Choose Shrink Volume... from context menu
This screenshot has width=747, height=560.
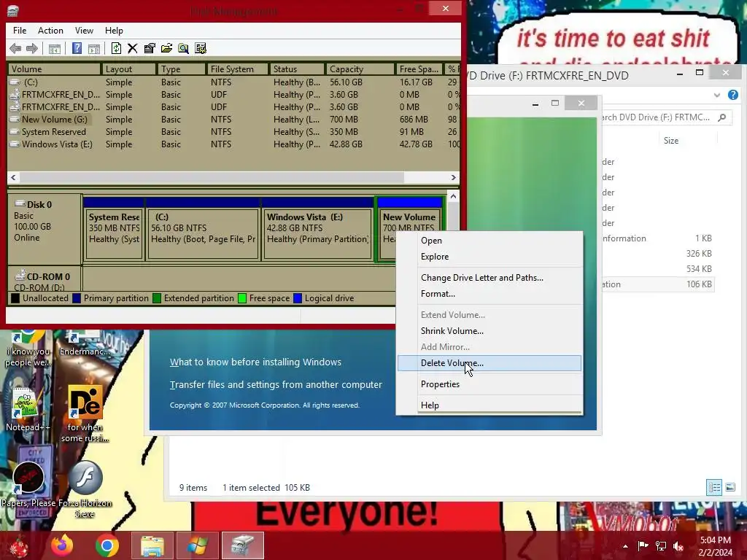489,331
